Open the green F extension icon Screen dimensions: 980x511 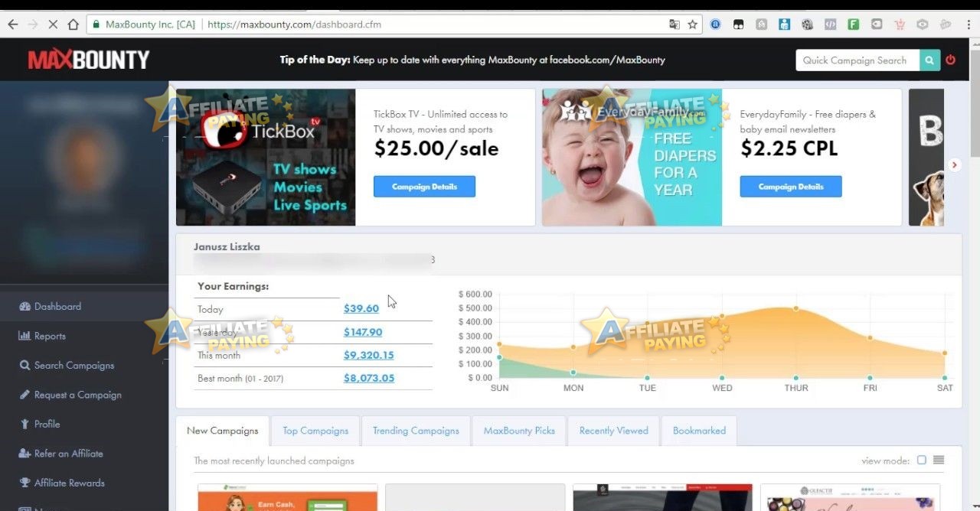coord(853,24)
